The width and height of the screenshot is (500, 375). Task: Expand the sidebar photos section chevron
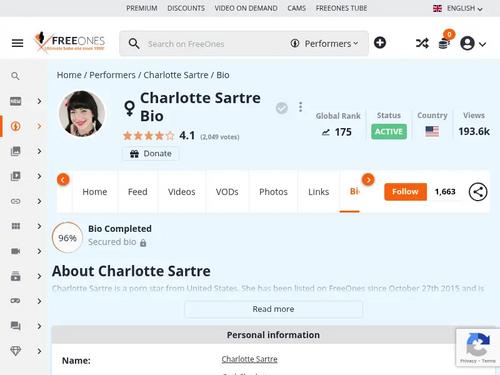coord(39,151)
